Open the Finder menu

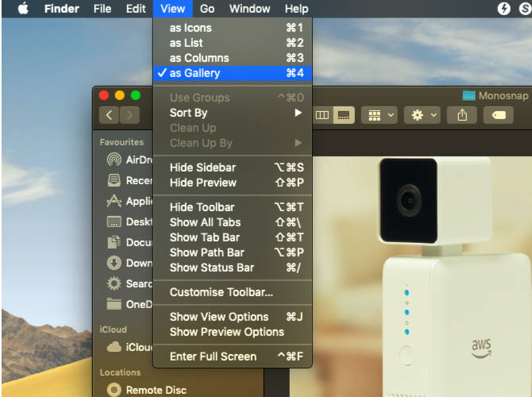(x=61, y=9)
